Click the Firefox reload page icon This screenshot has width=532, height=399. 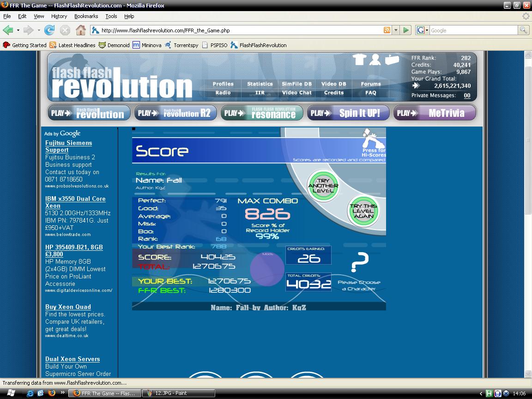[49, 30]
